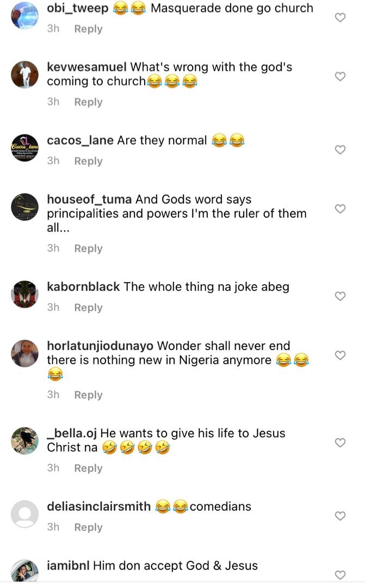Tap the heart beside horlatunjiodunayo's comment
The height and width of the screenshot is (588, 365).
point(340,355)
